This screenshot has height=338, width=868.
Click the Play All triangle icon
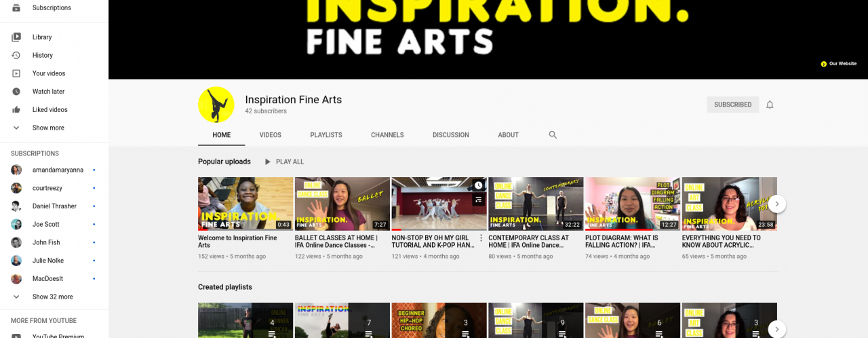coord(267,162)
